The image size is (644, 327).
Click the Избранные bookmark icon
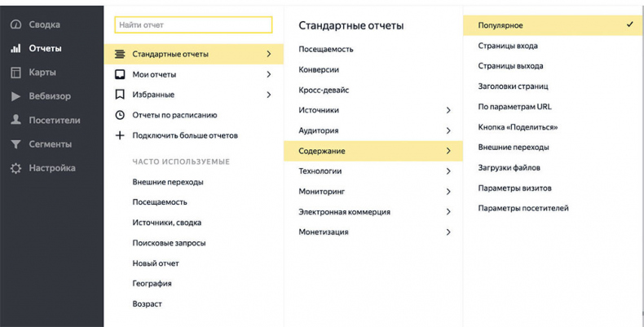click(120, 95)
